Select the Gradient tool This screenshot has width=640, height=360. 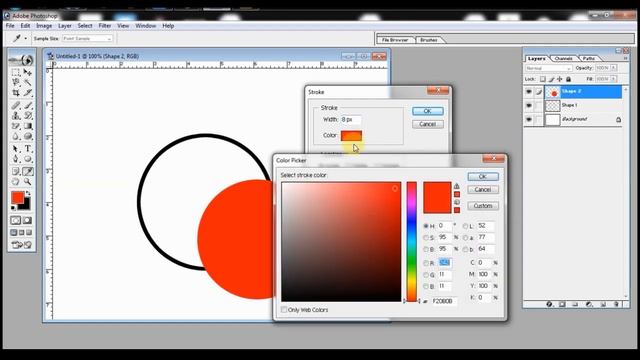(27, 126)
